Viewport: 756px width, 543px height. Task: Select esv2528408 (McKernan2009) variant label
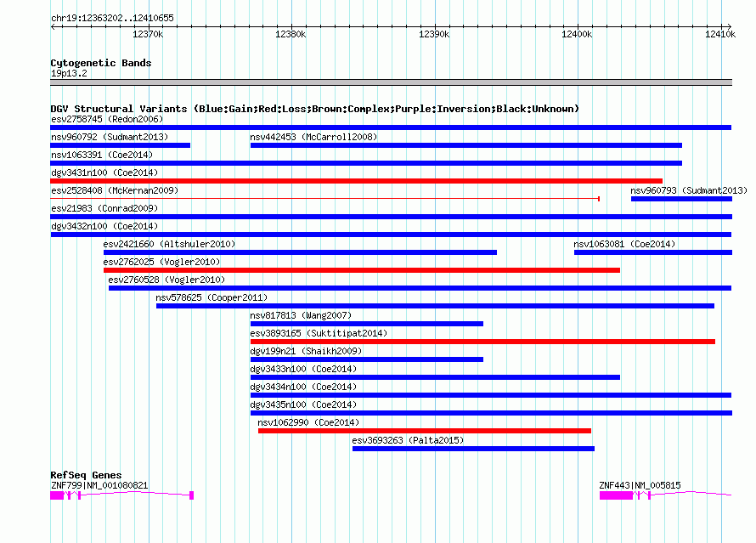coord(115,190)
